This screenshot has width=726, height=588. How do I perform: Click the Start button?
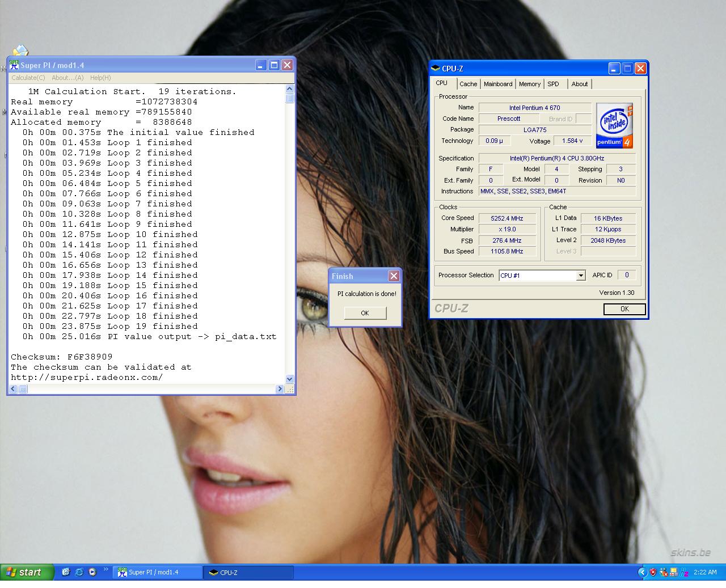pyautogui.click(x=27, y=572)
